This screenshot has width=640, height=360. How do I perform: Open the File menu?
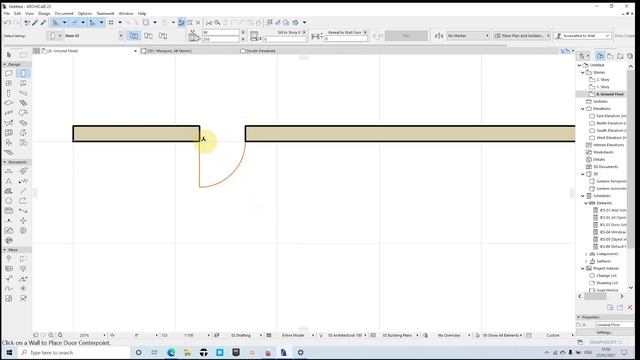tap(7, 13)
